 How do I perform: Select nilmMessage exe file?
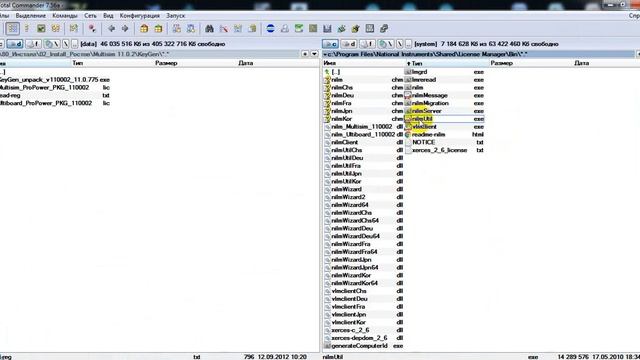[444, 95]
